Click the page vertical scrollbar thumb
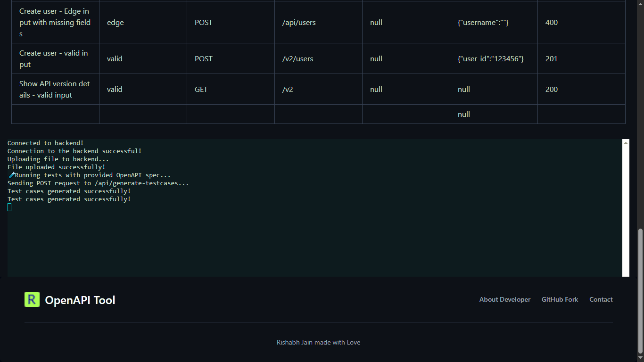Screen dimensions: 644x362 pos(640,292)
